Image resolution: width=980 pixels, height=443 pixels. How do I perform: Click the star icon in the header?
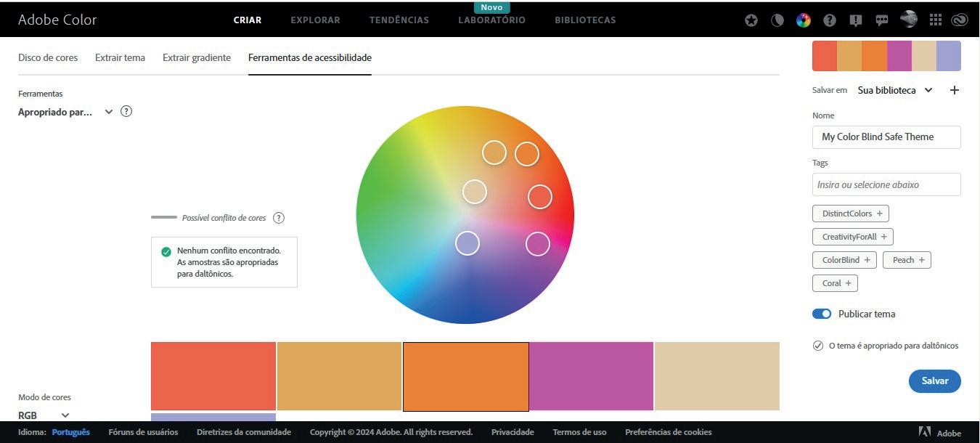tap(751, 20)
